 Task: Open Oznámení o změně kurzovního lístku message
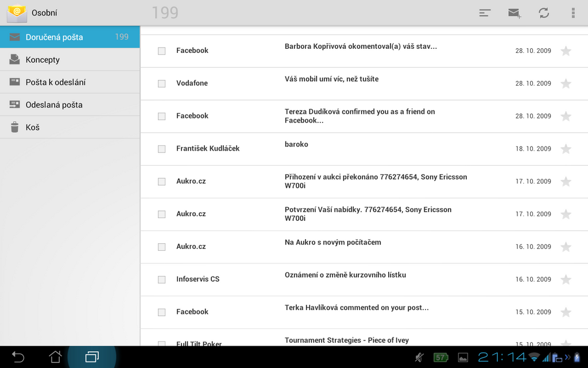click(345, 275)
